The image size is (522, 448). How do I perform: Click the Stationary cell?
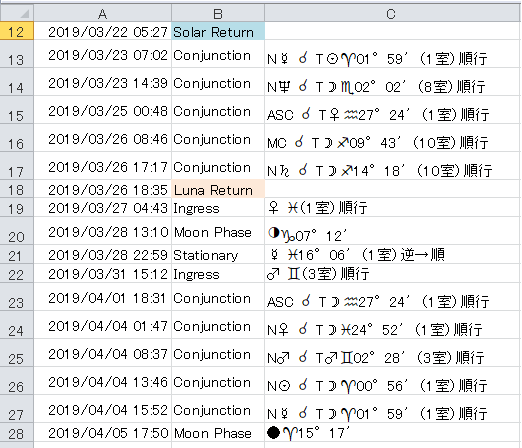pos(218,255)
